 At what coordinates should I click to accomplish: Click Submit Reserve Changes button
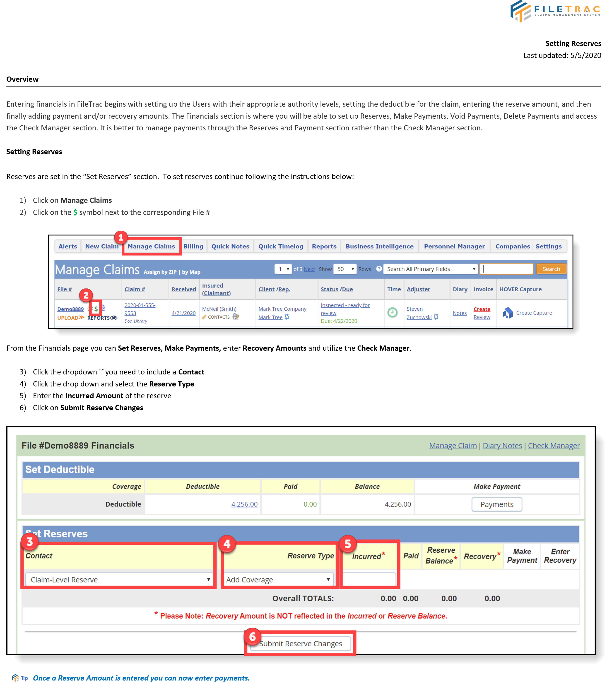pyautogui.click(x=301, y=643)
